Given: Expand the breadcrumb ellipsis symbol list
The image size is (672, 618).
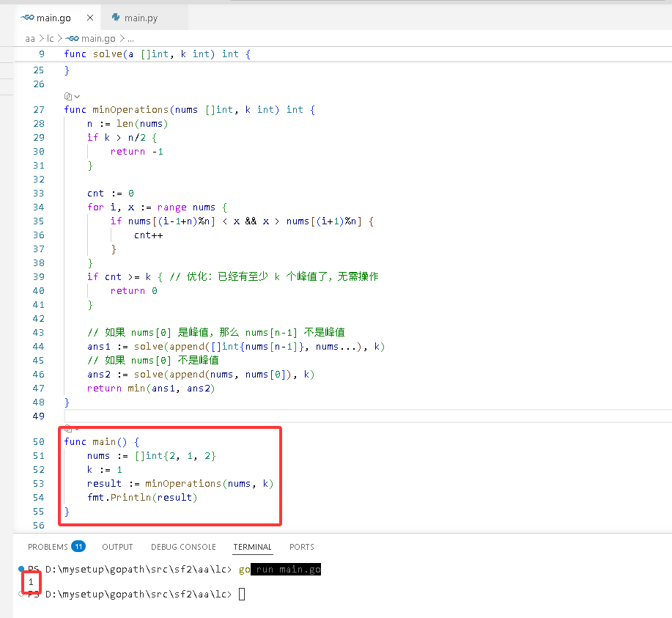Looking at the screenshot, I should coord(130,39).
